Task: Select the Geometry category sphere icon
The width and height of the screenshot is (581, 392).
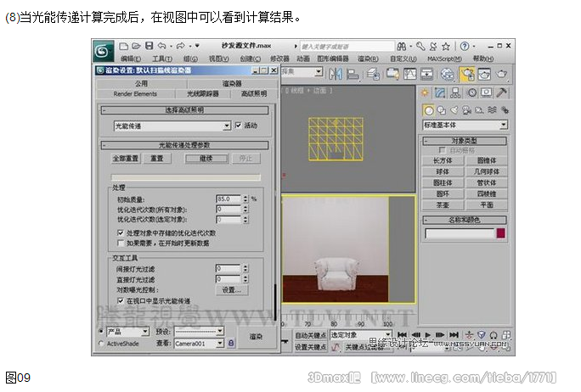Action: pyautogui.click(x=429, y=110)
